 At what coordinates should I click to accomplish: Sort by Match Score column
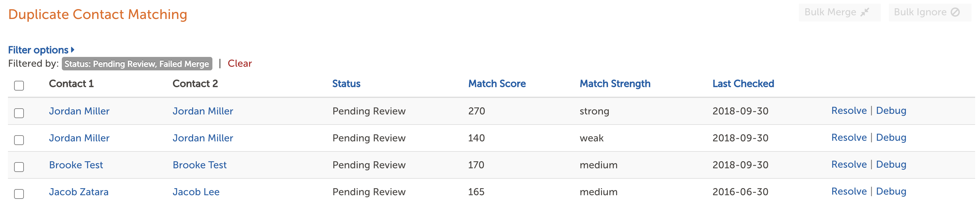tap(497, 84)
